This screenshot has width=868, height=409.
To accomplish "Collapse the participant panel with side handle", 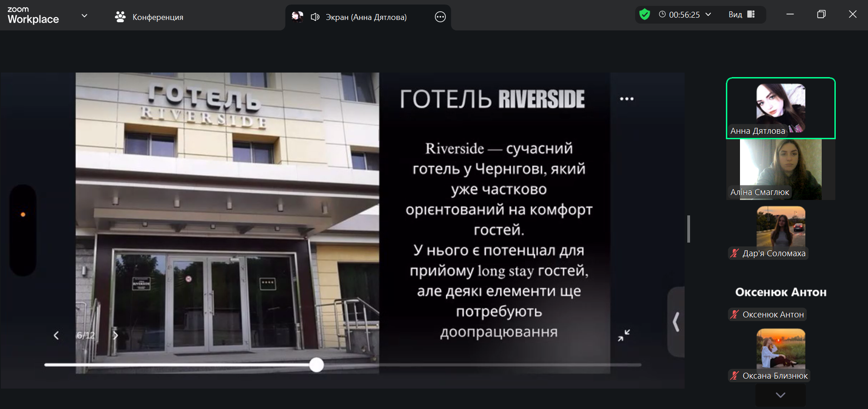I will pos(676,322).
